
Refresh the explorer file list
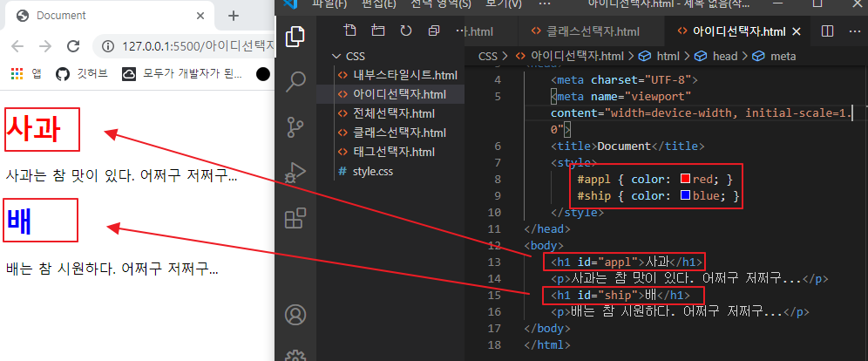coord(406,31)
